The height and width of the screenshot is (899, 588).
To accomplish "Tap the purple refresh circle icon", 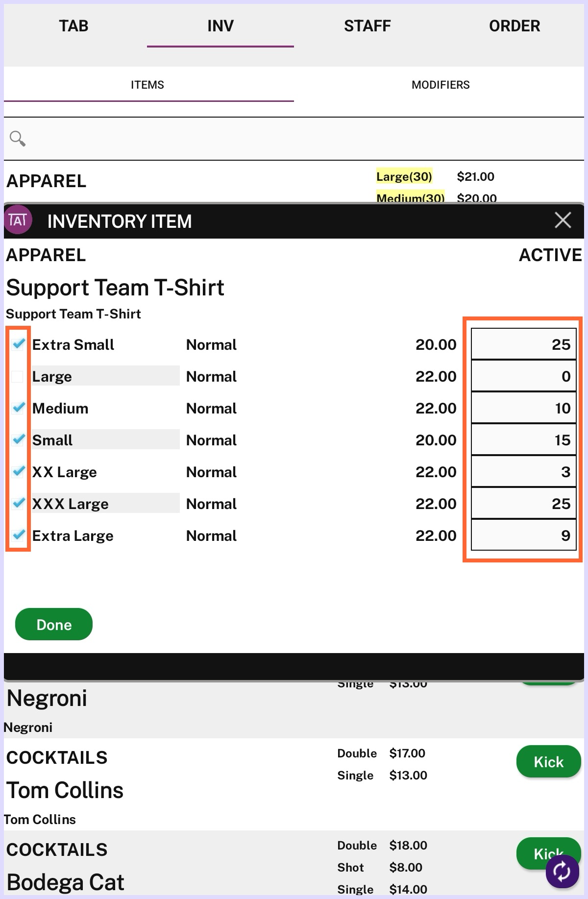I will tap(562, 871).
